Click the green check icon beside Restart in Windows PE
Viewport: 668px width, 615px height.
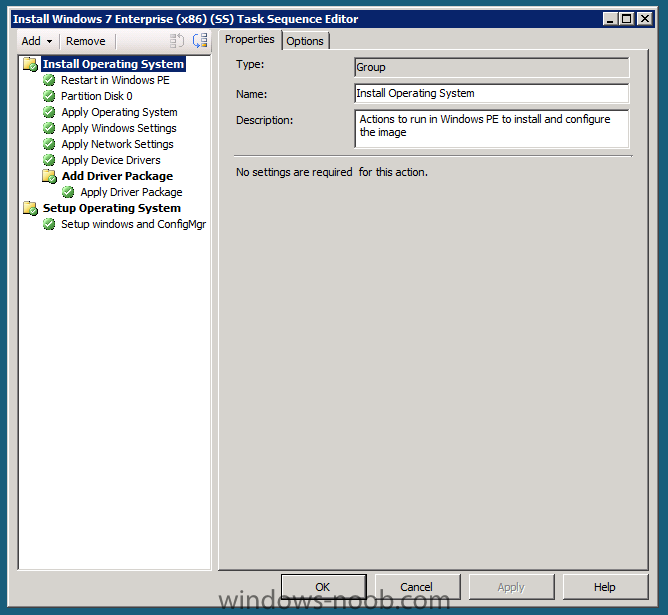(49, 80)
